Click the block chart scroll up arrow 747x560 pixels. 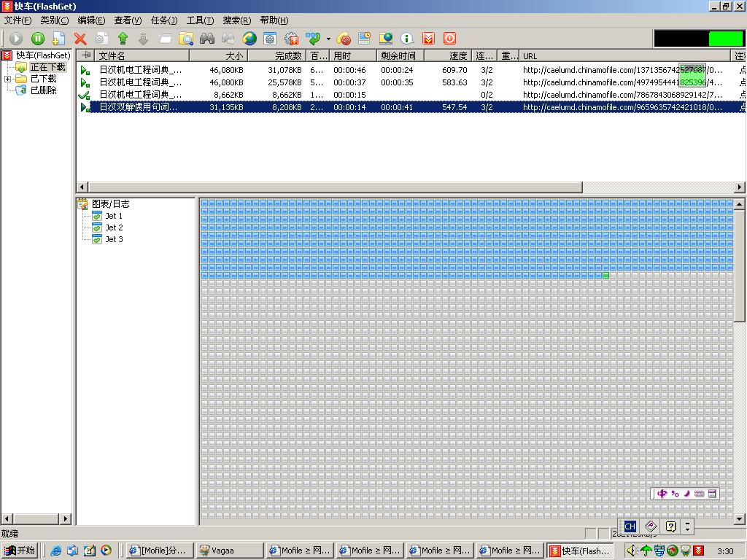tap(740, 204)
